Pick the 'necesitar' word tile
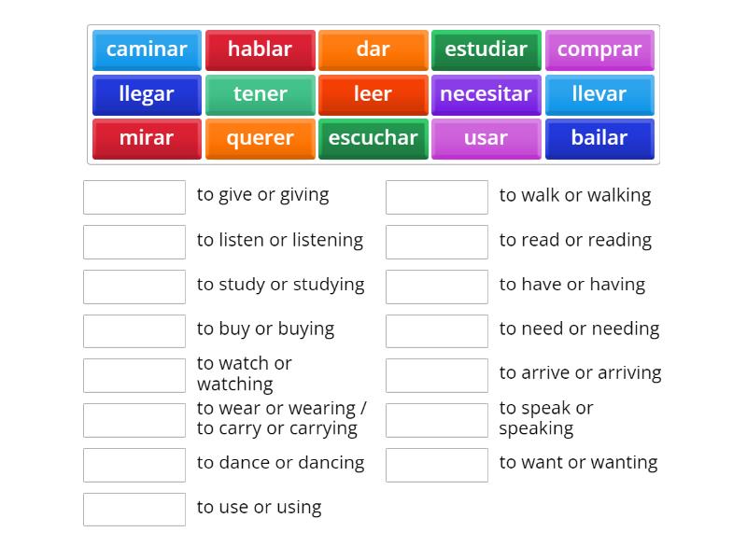 [486, 94]
